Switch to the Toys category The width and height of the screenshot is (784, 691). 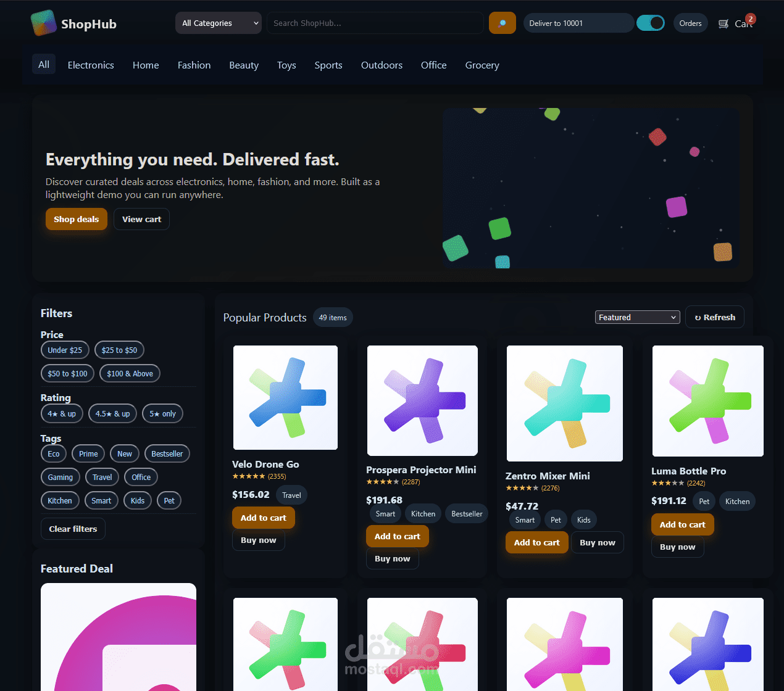[286, 65]
